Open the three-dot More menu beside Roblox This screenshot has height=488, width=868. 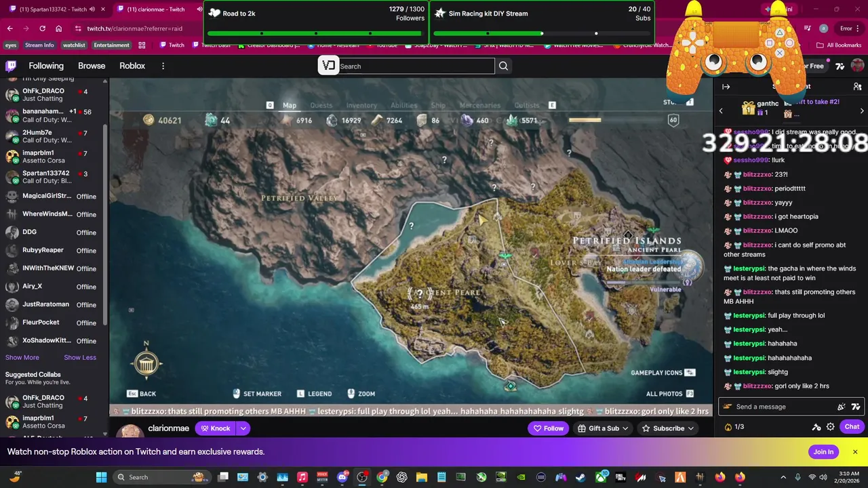point(163,66)
